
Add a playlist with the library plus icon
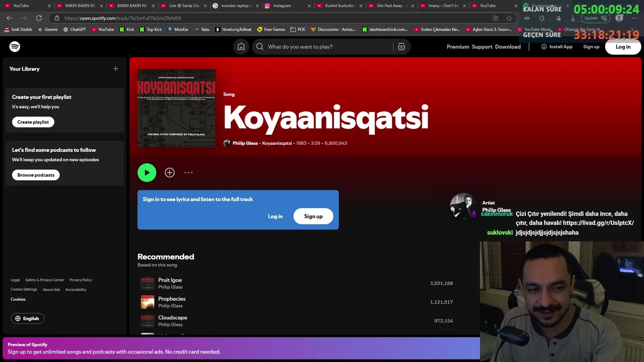(116, 69)
